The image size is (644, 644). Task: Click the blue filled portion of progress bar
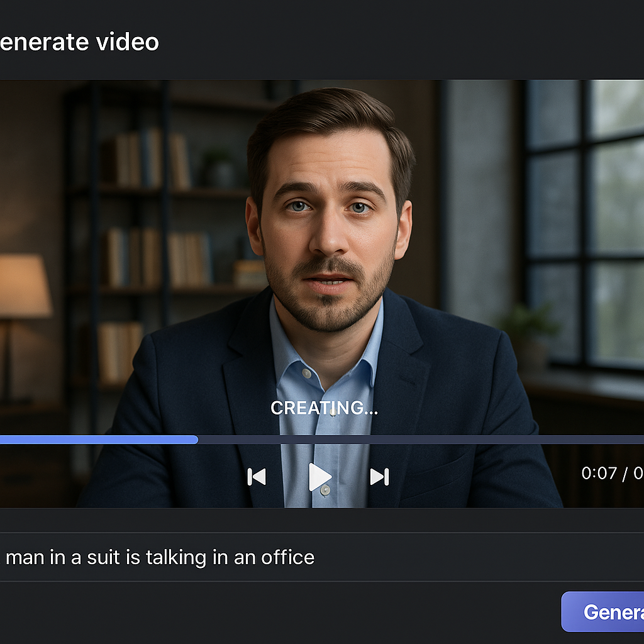click(94, 440)
